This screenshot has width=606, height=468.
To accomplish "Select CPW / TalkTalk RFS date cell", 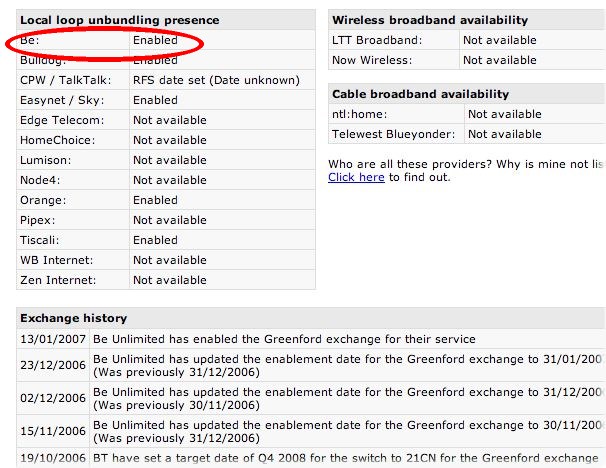I will [x=222, y=80].
